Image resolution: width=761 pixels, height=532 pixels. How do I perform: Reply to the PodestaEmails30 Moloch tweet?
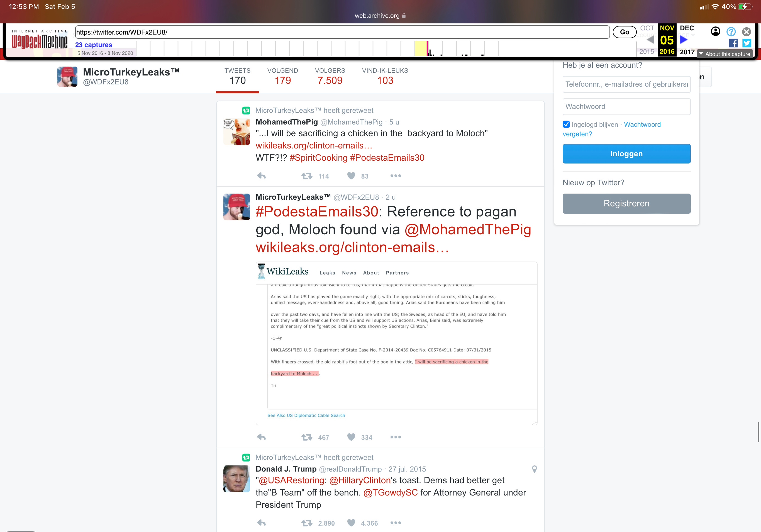coord(262,437)
